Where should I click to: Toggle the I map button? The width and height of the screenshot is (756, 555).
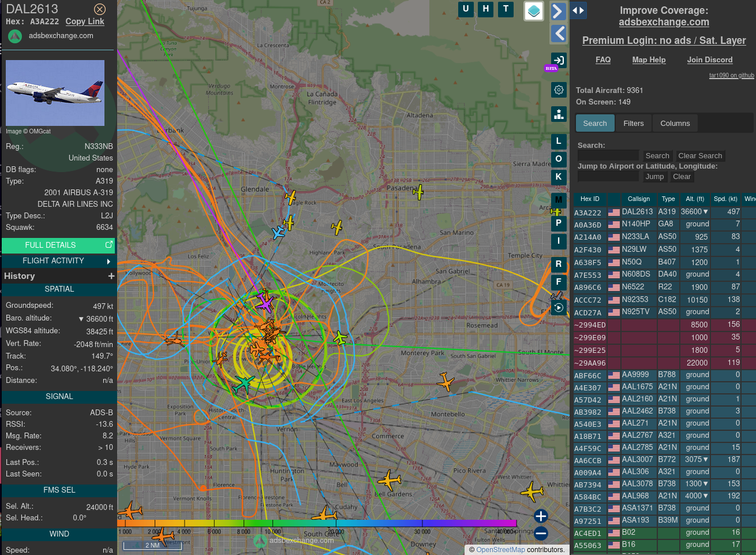(558, 241)
